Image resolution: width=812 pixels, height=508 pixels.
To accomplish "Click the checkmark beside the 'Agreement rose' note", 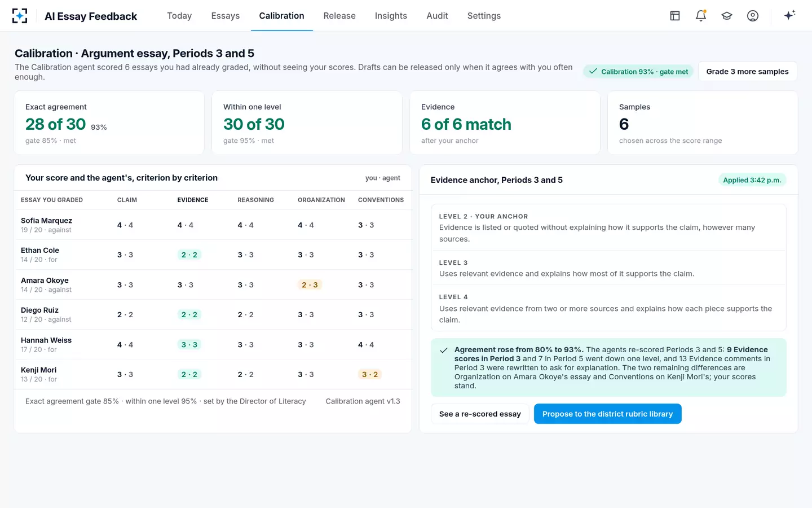I will (444, 351).
